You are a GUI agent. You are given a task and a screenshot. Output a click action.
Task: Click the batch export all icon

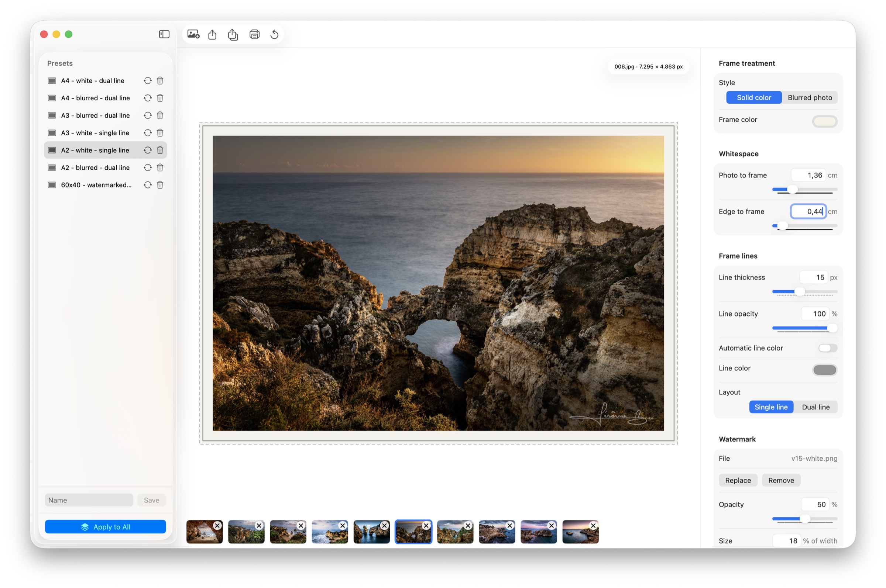233,35
